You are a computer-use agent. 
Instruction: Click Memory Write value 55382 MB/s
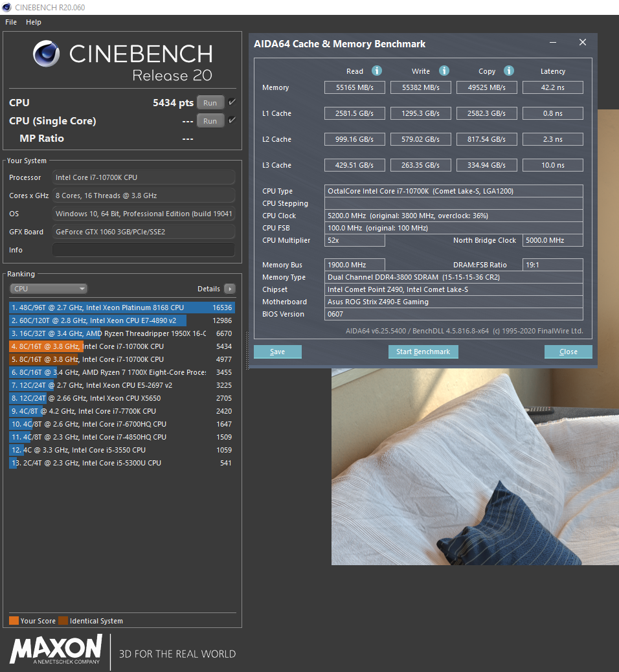coord(420,87)
